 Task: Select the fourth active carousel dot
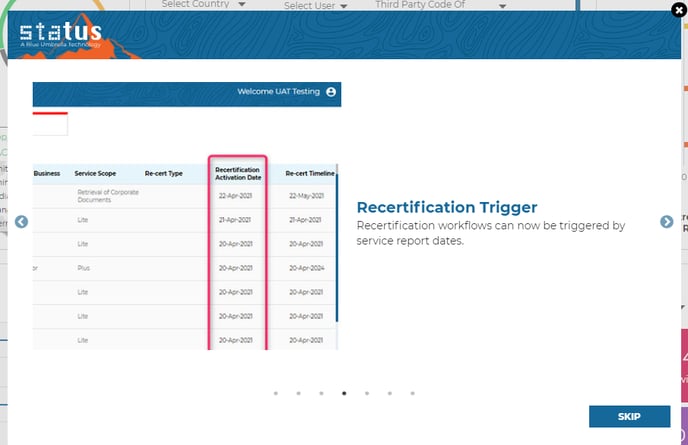click(x=344, y=393)
